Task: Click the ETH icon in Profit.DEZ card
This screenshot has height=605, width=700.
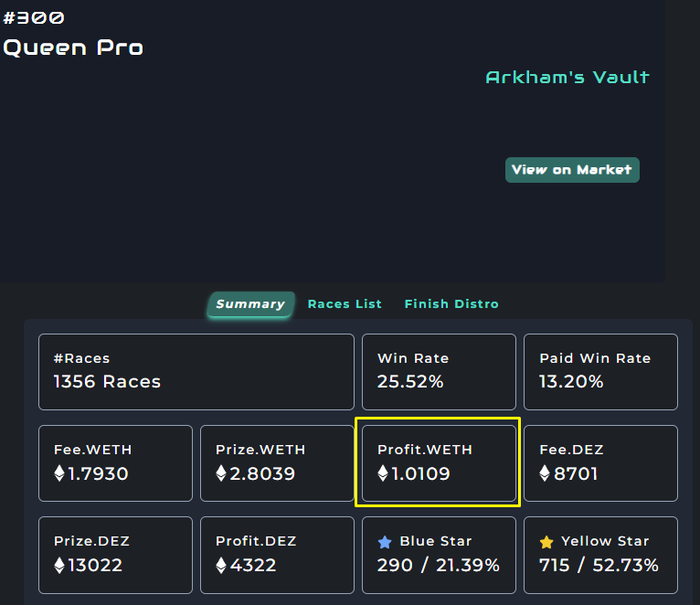Action: [220, 566]
